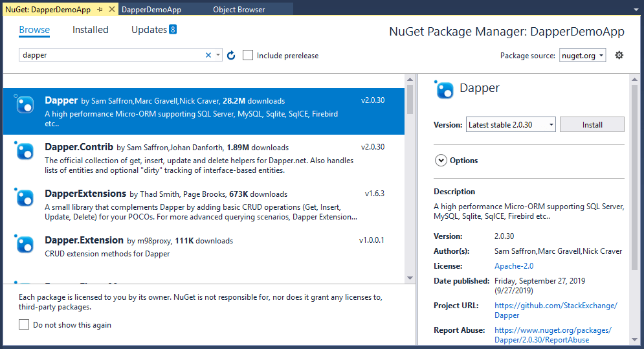Image resolution: width=644 pixels, height=349 pixels.
Task: Check Do not show this again
Action: [24, 325]
